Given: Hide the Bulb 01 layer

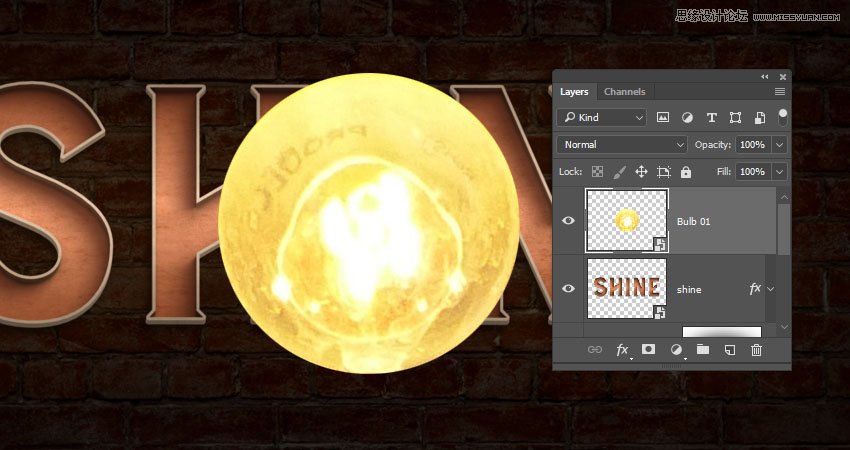Looking at the screenshot, I should (568, 221).
